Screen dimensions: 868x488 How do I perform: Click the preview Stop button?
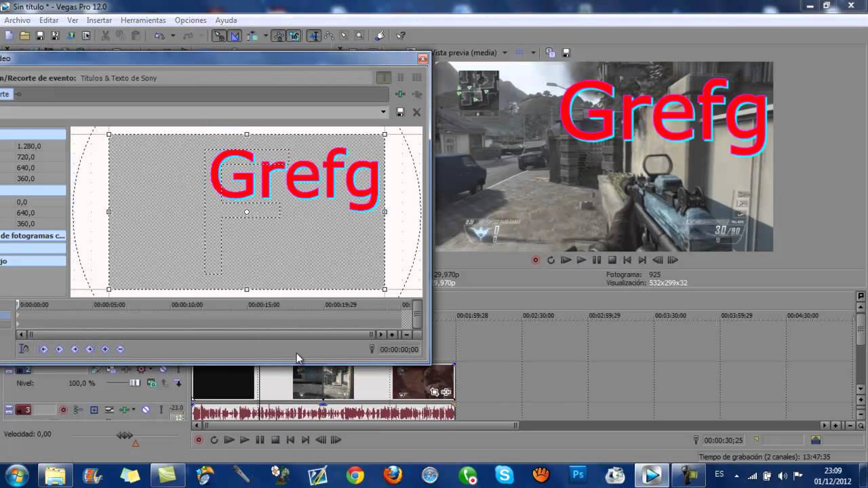[x=612, y=260]
